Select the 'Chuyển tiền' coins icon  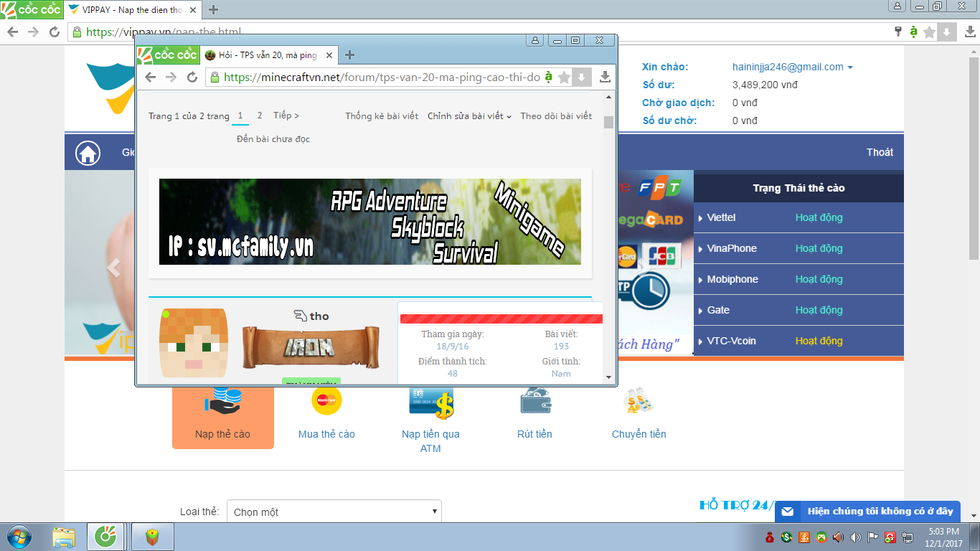pyautogui.click(x=639, y=400)
